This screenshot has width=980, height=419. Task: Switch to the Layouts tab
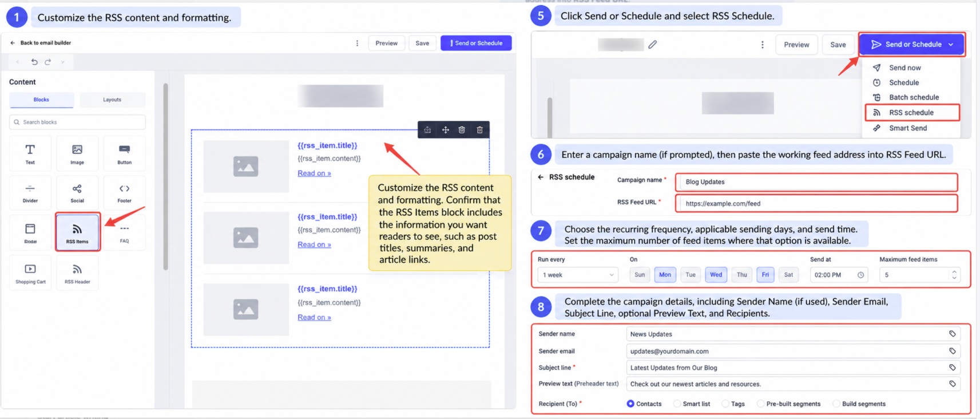[x=112, y=100]
